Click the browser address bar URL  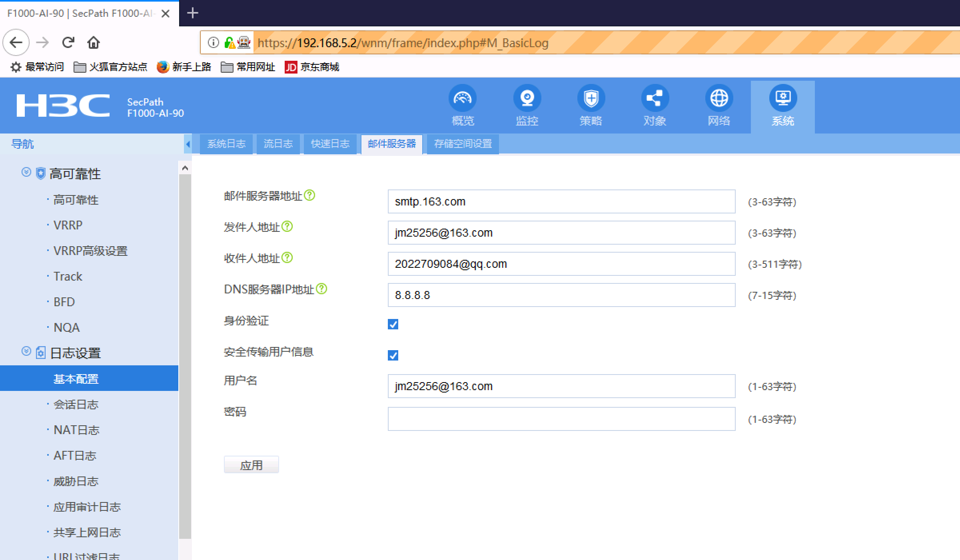(x=403, y=43)
